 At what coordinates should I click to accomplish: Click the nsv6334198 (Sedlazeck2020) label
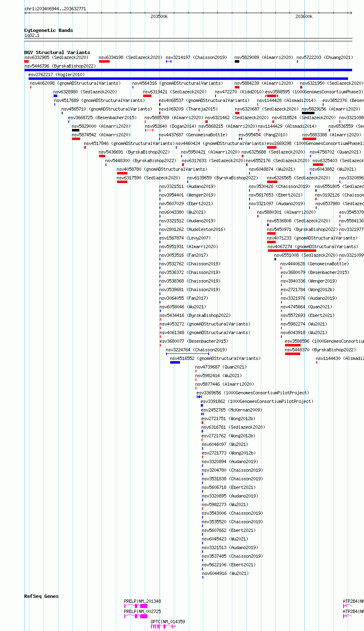point(130,57)
